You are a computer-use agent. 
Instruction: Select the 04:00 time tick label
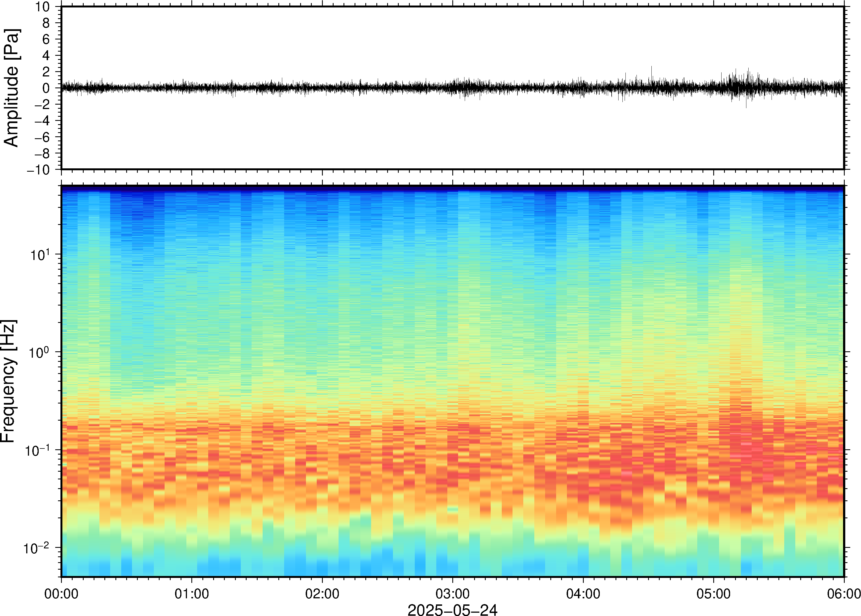pyautogui.click(x=583, y=594)
